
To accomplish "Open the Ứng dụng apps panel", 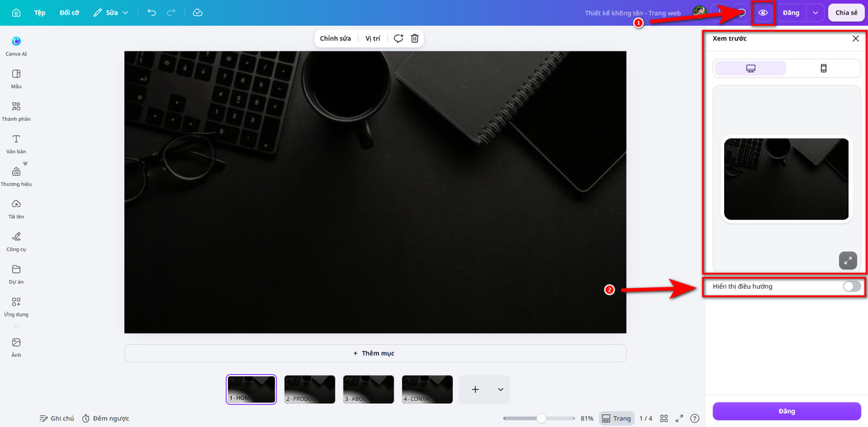I will [x=16, y=307].
